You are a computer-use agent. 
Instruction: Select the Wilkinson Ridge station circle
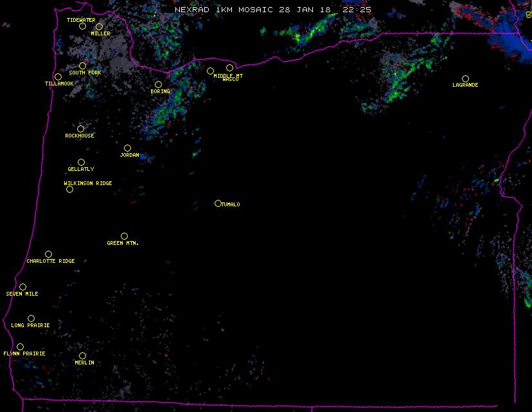69,189
